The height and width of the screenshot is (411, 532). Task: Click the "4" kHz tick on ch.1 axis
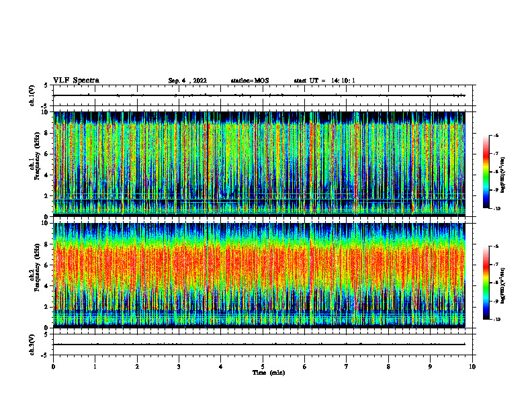(47, 175)
